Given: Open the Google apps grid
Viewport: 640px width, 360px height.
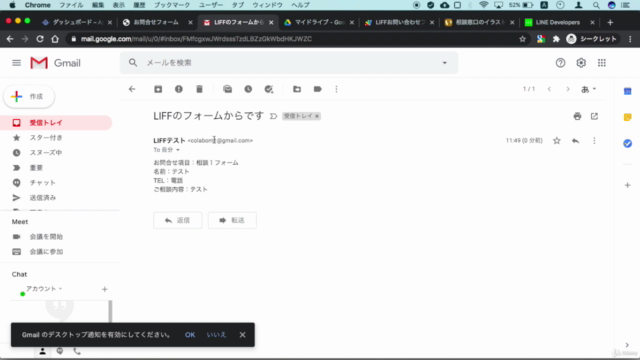Looking at the screenshot, I should (x=602, y=63).
